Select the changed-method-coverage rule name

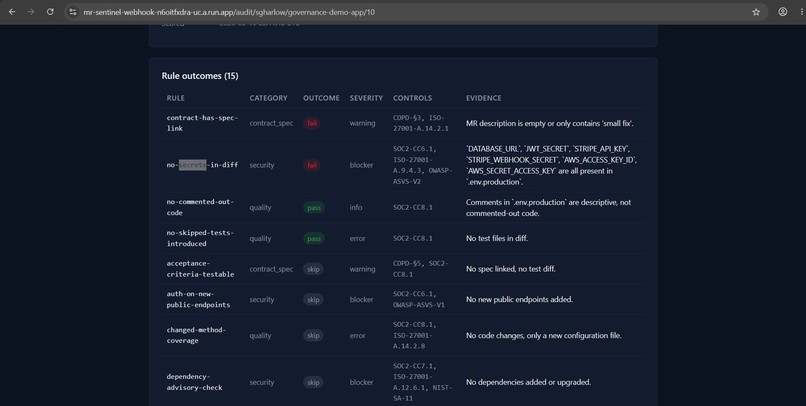coord(196,335)
